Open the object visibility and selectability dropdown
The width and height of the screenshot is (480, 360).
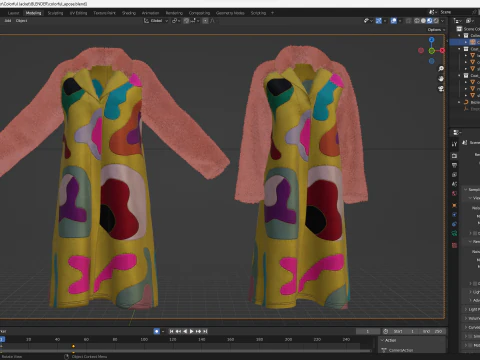pos(368,21)
